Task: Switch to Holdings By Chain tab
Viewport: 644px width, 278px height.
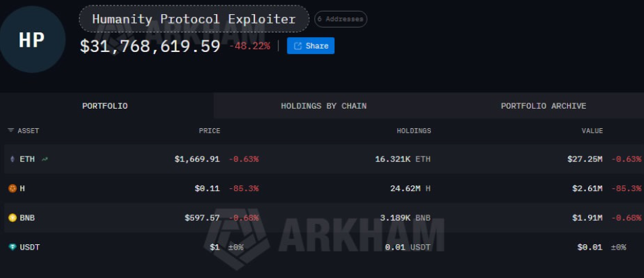Action: tap(324, 106)
